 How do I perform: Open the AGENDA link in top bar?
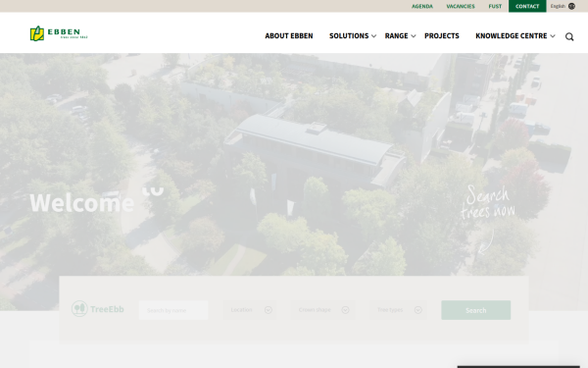[x=422, y=7]
